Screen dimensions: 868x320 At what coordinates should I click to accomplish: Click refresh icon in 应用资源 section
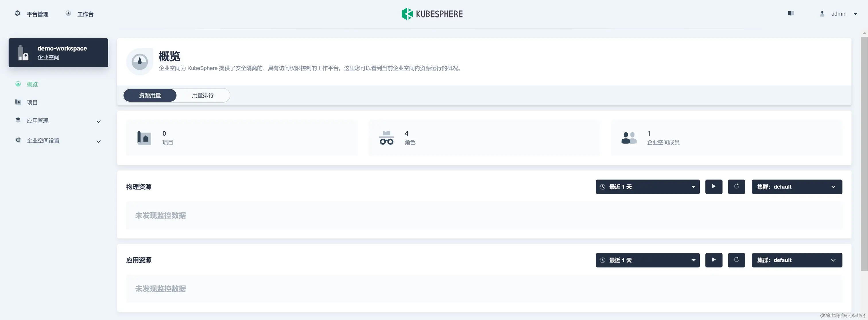coord(736,260)
